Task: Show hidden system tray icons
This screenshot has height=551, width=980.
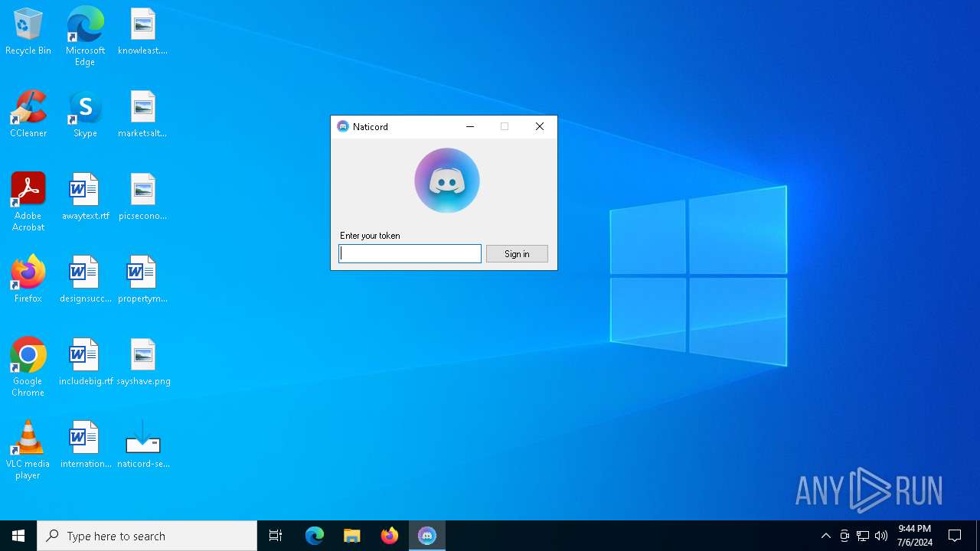Action: 825,536
